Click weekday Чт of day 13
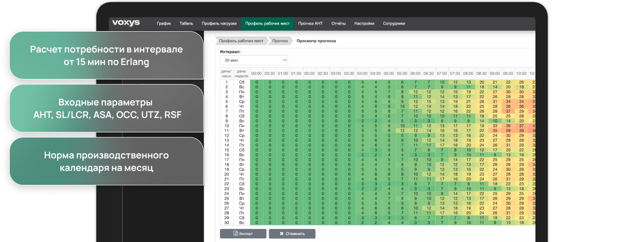 coord(241,140)
